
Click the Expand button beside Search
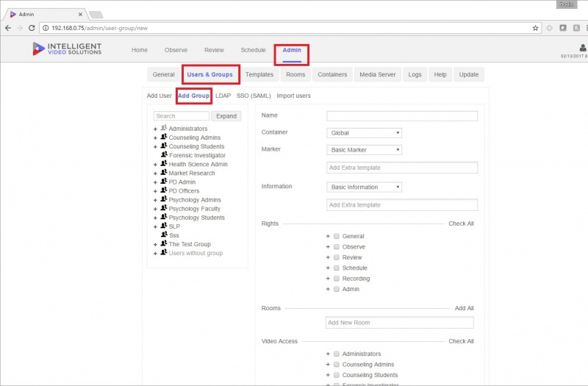226,116
